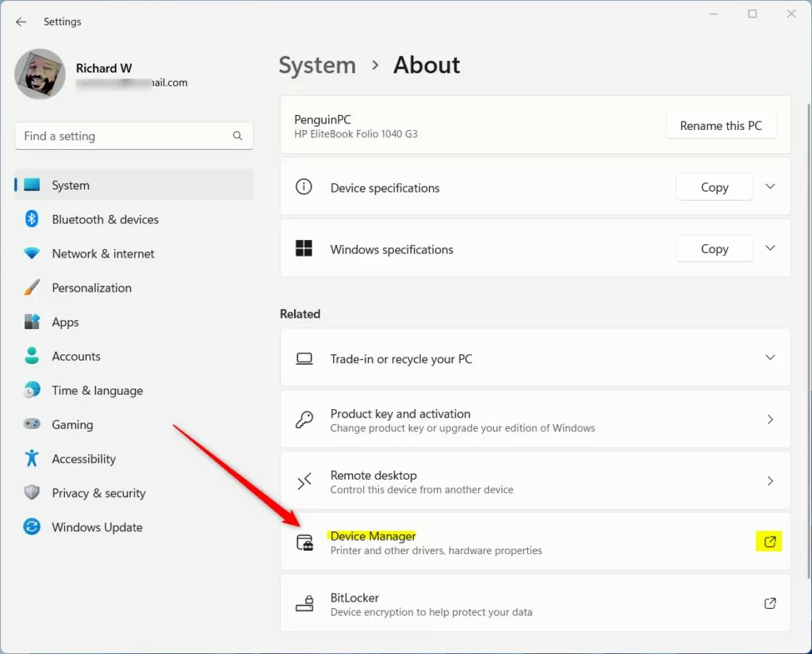Click the Device Manager icon

tap(304, 543)
